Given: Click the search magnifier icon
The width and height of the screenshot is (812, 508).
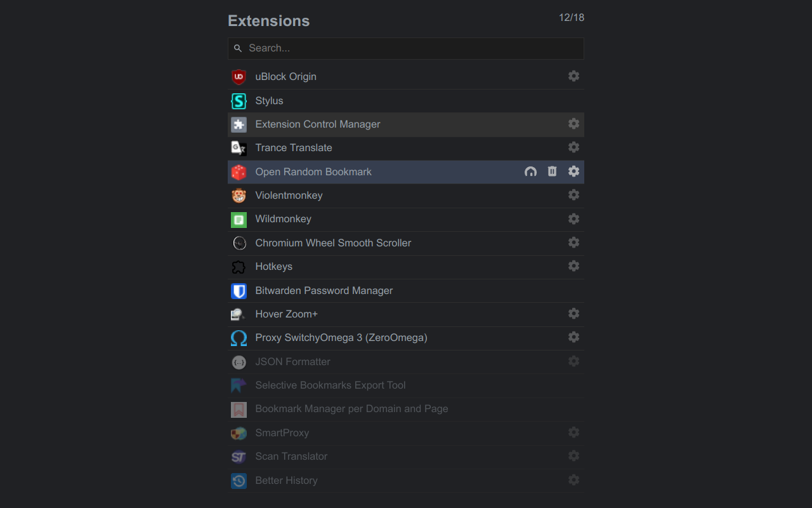Looking at the screenshot, I should tap(238, 48).
